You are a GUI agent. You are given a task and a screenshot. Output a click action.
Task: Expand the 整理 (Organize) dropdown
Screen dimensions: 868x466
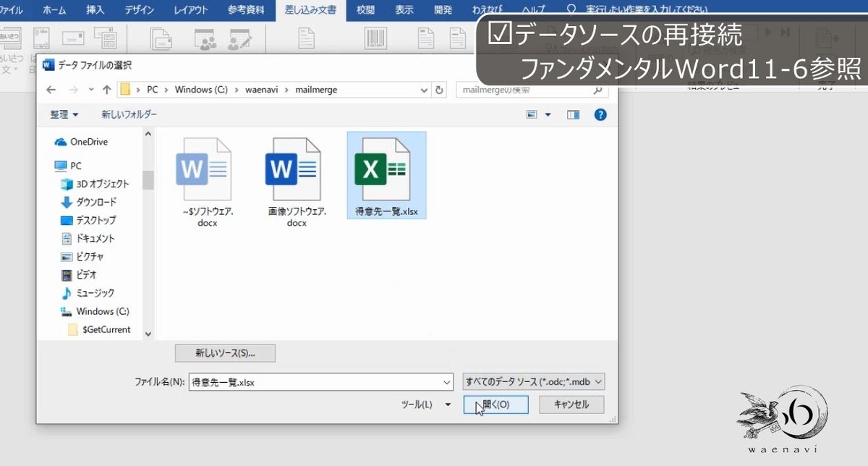point(64,114)
